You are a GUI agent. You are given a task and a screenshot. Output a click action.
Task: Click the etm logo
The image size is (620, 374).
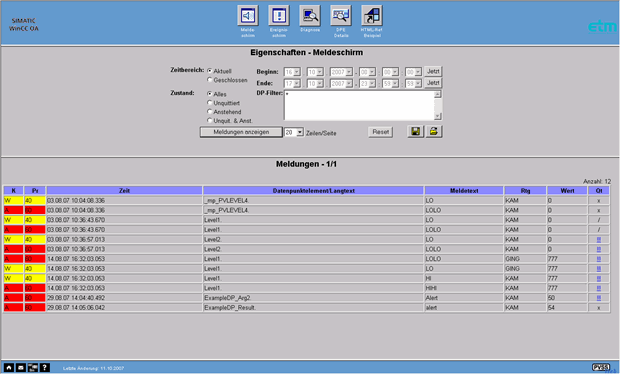[x=602, y=26]
